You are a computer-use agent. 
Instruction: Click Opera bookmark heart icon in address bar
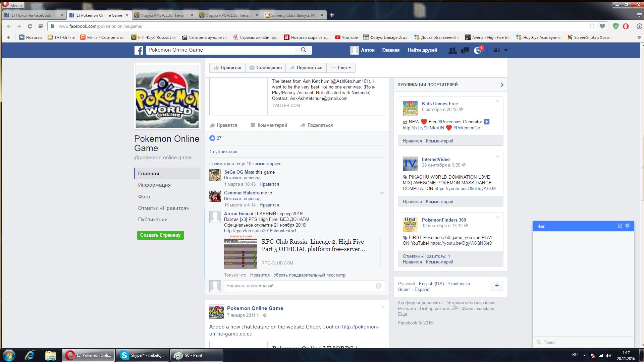coord(602,26)
